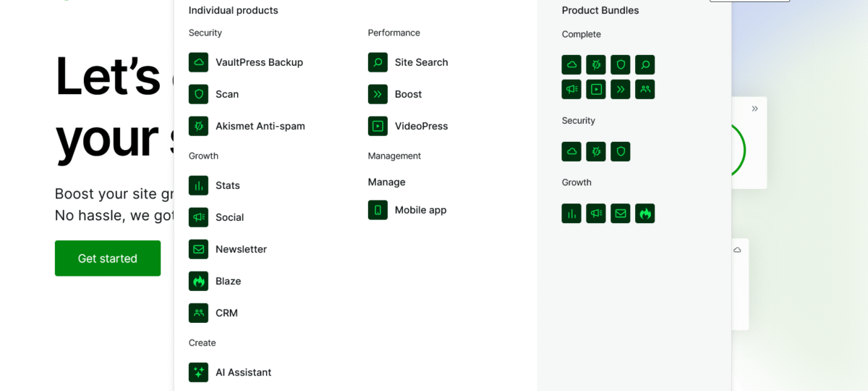This screenshot has height=391, width=868.
Task: Click the magnifier icon next to Site Search
Action: [x=378, y=62]
